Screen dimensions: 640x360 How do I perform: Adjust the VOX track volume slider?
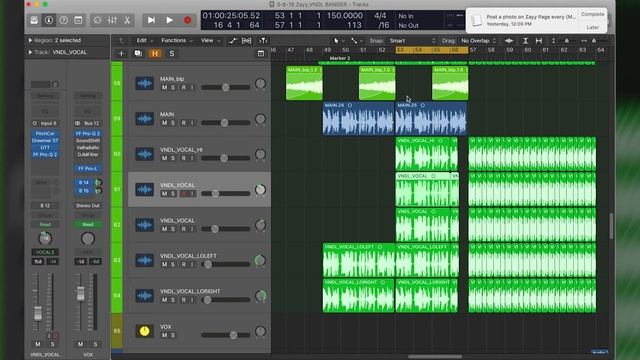(x=225, y=336)
